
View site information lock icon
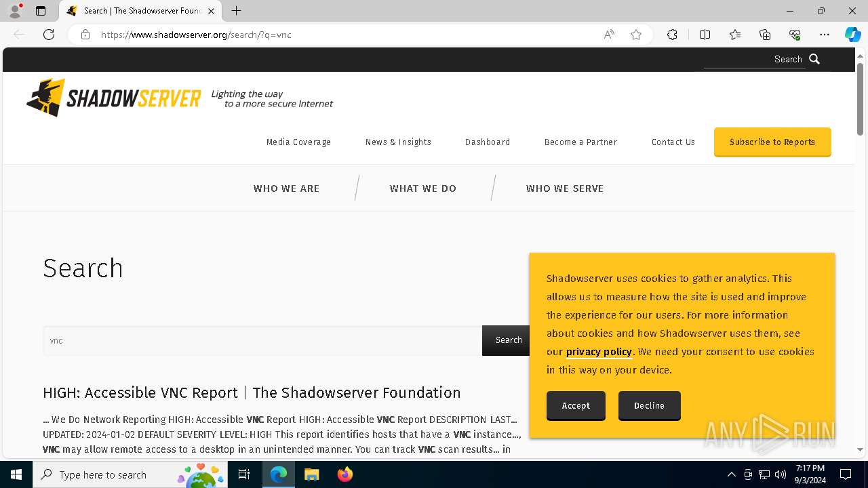click(85, 35)
